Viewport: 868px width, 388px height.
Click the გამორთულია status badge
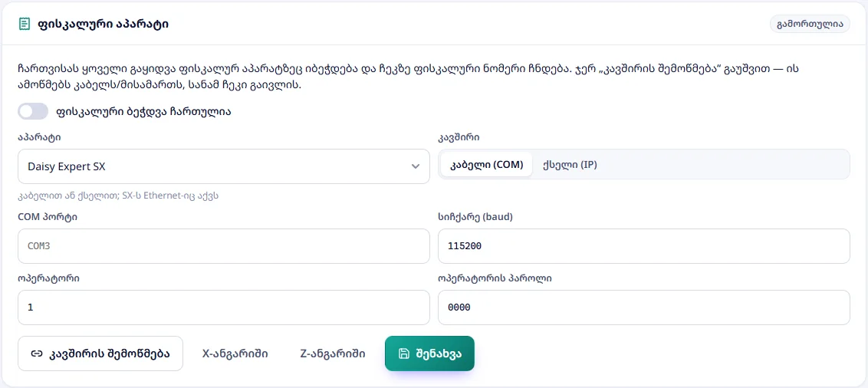809,25
